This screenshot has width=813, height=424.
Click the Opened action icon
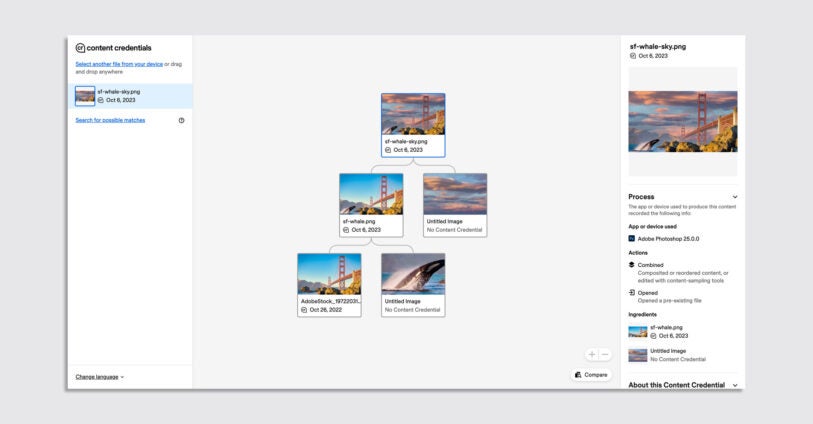click(x=632, y=293)
